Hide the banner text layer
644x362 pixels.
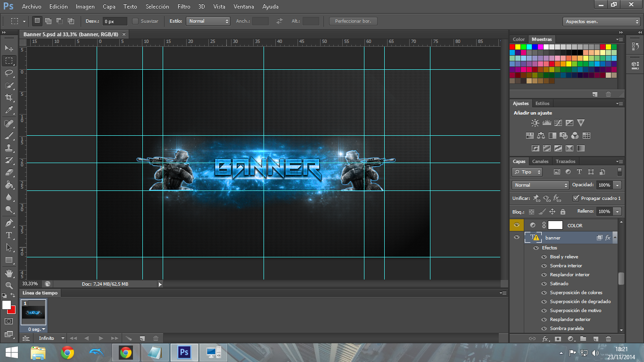[x=517, y=238]
